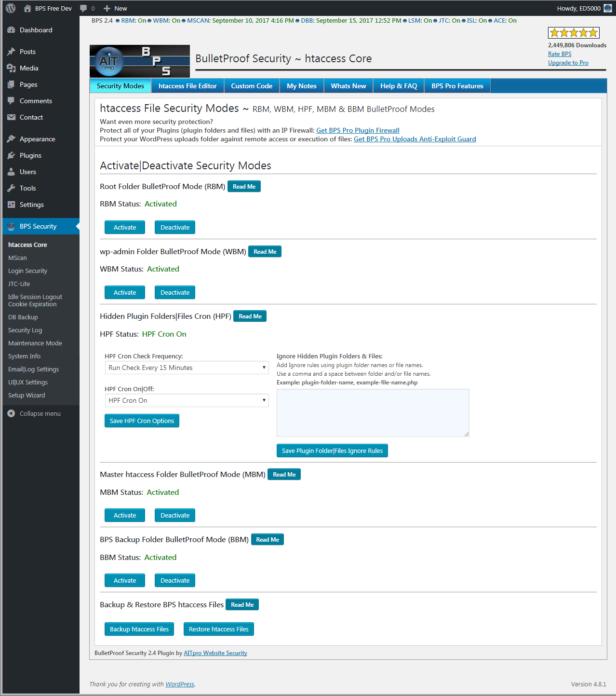
Task: Click the Posts pushpin icon
Action: tap(11, 52)
